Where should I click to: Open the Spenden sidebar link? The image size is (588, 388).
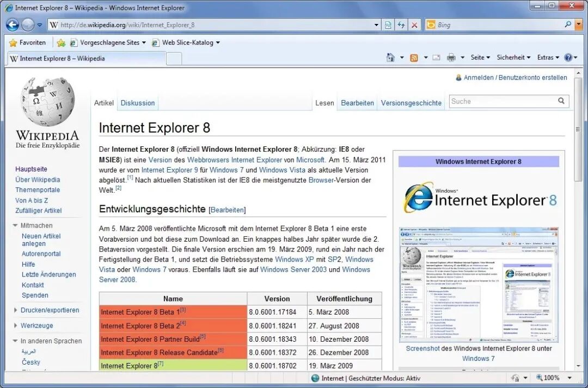coord(35,295)
